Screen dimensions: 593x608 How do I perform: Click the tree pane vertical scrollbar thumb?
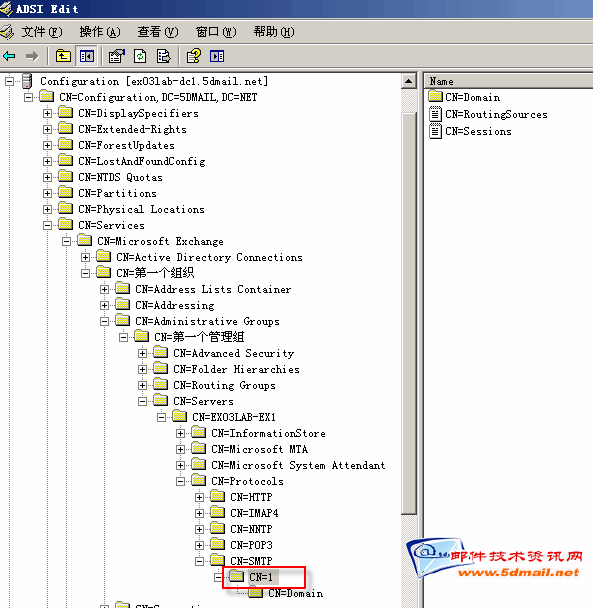coord(408,313)
